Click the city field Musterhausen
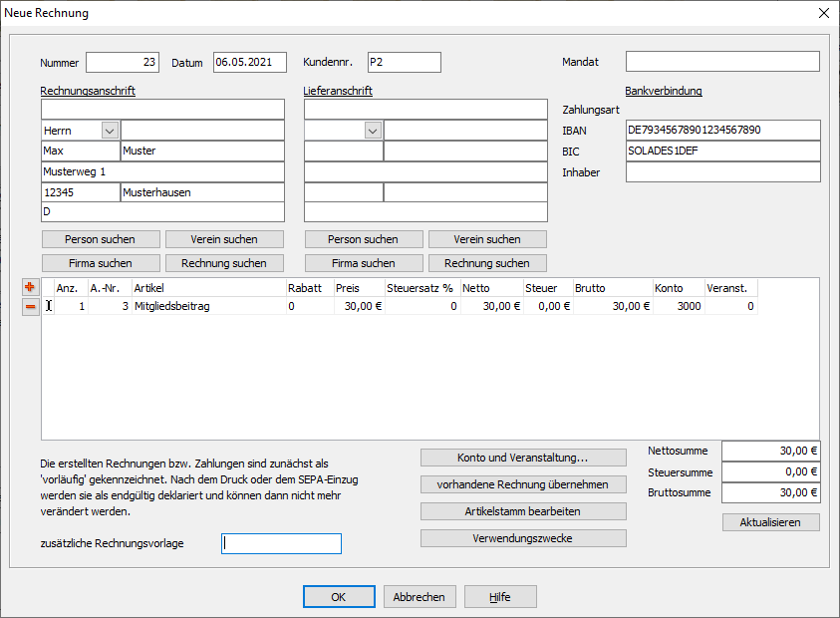Image resolution: width=840 pixels, height=618 pixels. 203,192
